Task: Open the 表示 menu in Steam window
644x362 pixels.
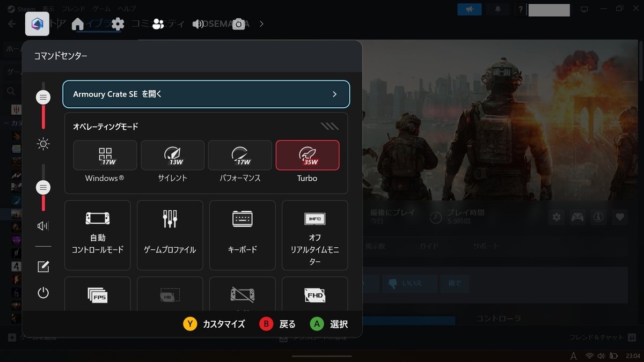Action: coord(48,9)
